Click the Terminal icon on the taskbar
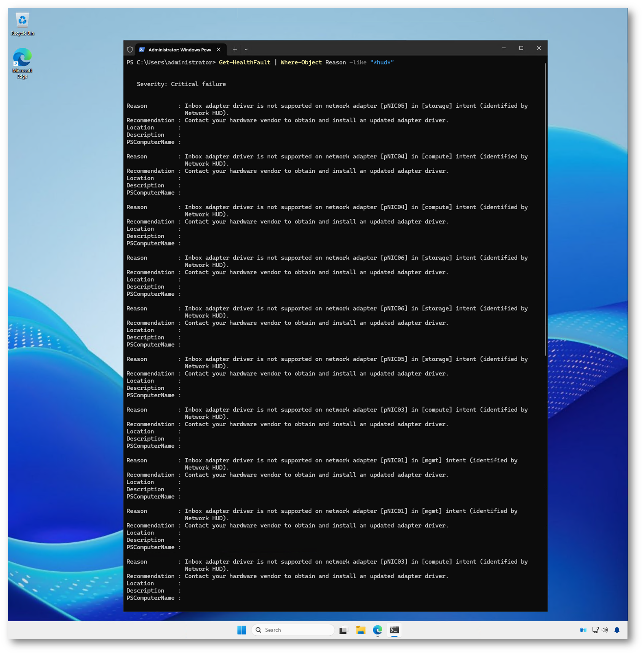Screen dimensions: 644x655 point(394,630)
